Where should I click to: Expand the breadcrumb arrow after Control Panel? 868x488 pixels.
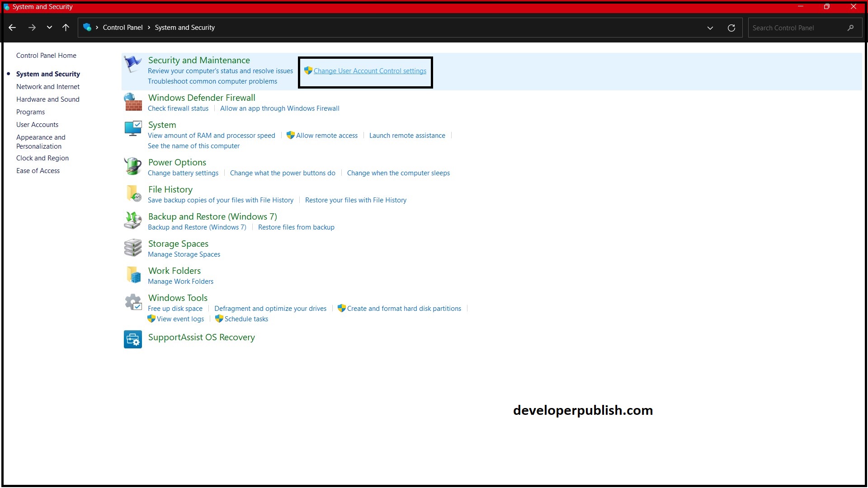click(x=148, y=28)
